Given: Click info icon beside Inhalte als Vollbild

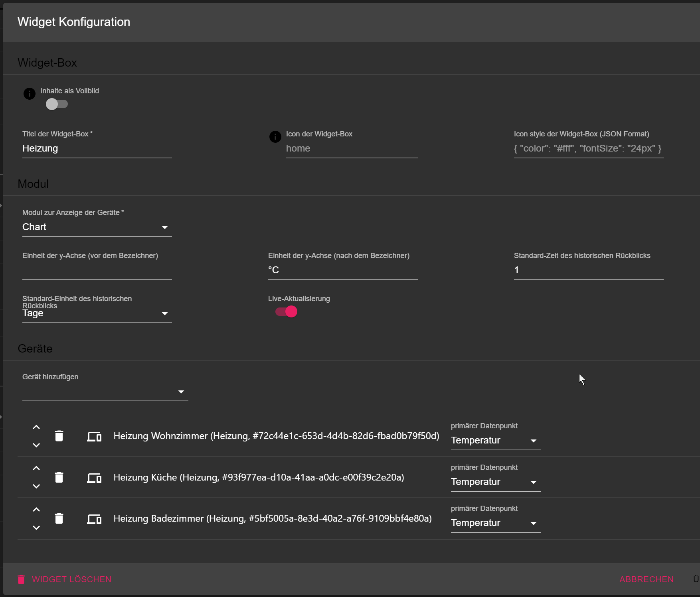Looking at the screenshot, I should click(30, 94).
